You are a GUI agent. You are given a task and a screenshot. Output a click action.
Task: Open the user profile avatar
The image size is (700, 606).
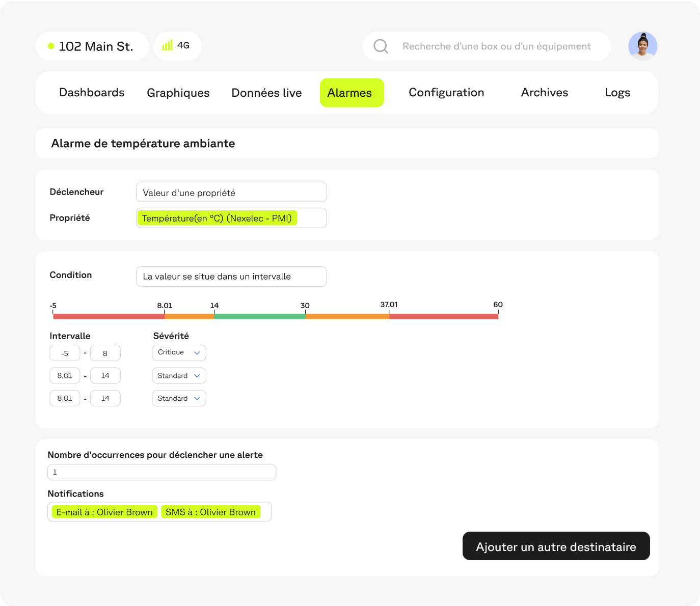click(642, 46)
